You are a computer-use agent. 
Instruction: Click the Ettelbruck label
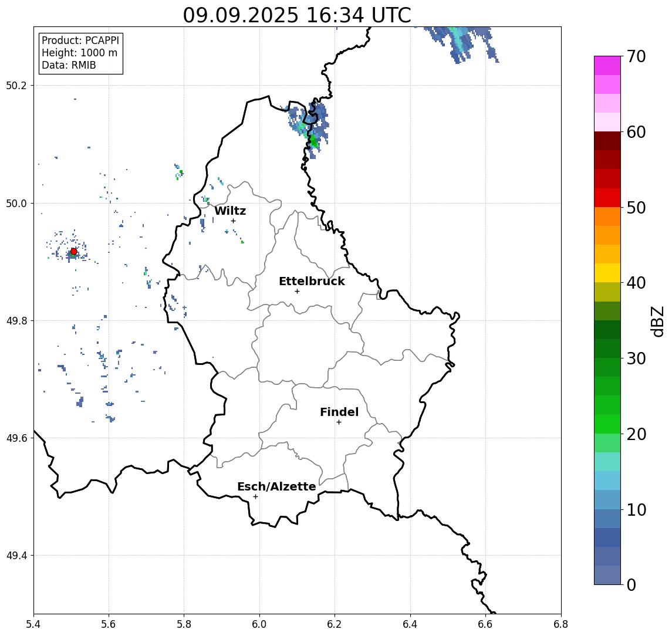click(x=312, y=281)
